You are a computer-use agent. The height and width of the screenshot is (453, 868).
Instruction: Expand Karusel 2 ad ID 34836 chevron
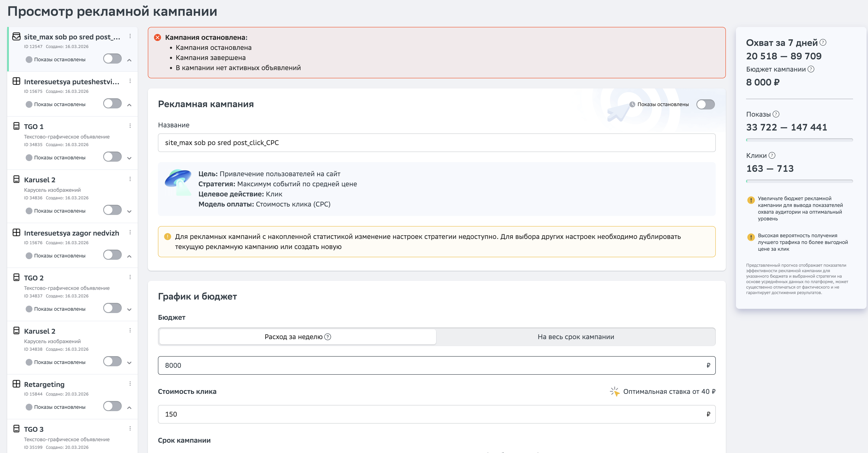[x=129, y=212]
